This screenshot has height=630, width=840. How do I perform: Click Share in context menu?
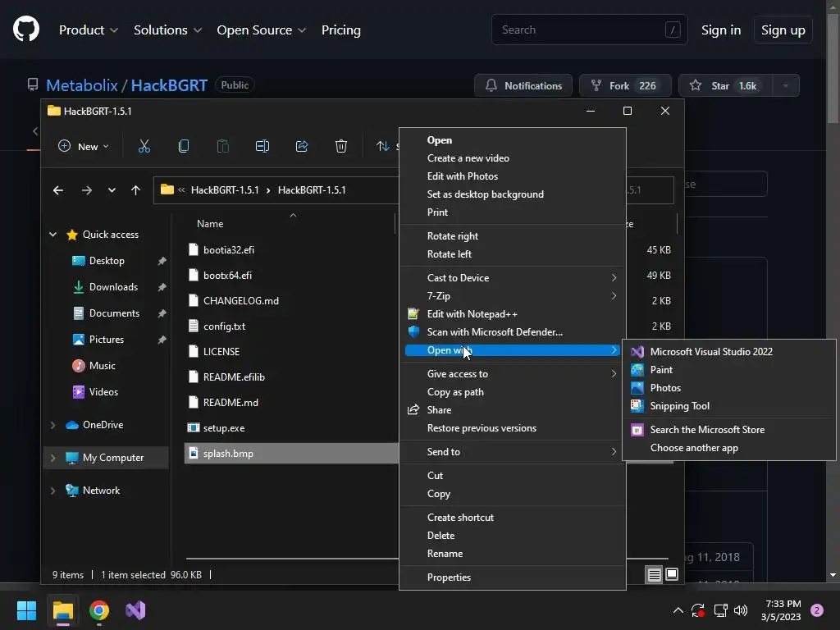pyautogui.click(x=513, y=411)
